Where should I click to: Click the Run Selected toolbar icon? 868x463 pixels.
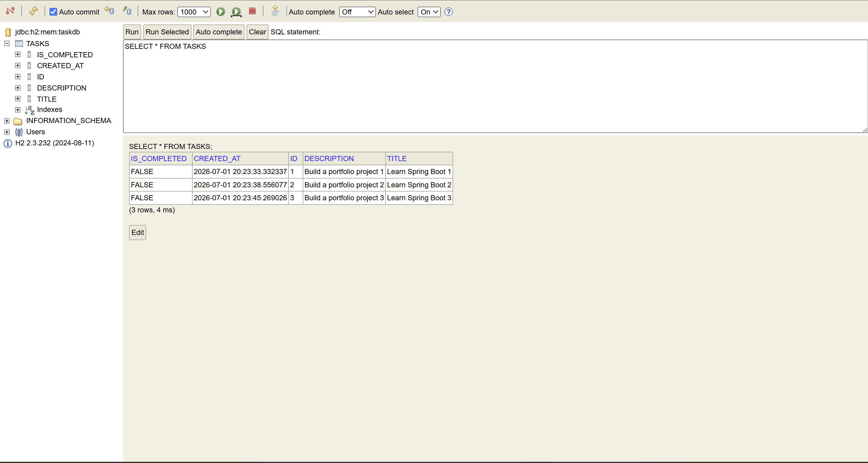236,12
